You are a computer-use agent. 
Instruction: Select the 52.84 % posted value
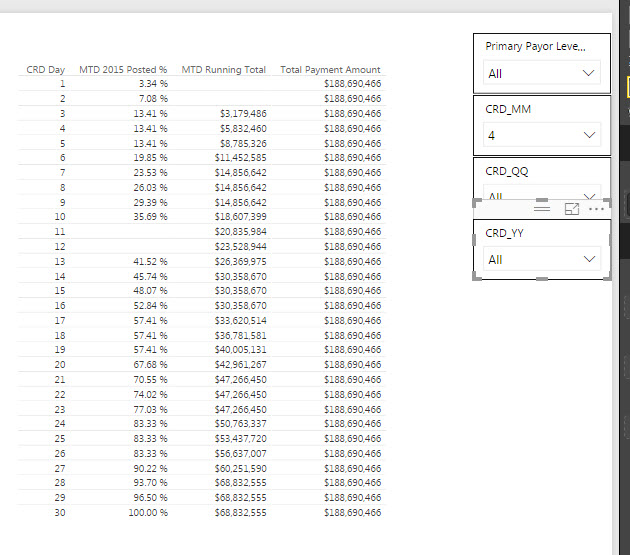(x=150, y=305)
